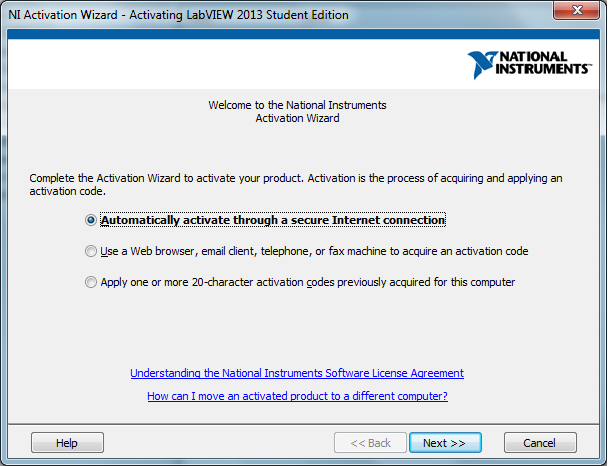Screen dimensions: 608x466
Task: Click the 'Welcome to the National Instruments' heading
Action: 297,112
